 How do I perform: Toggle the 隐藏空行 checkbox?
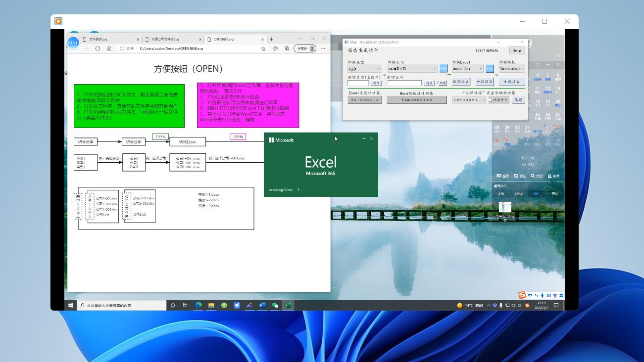coord(490,100)
